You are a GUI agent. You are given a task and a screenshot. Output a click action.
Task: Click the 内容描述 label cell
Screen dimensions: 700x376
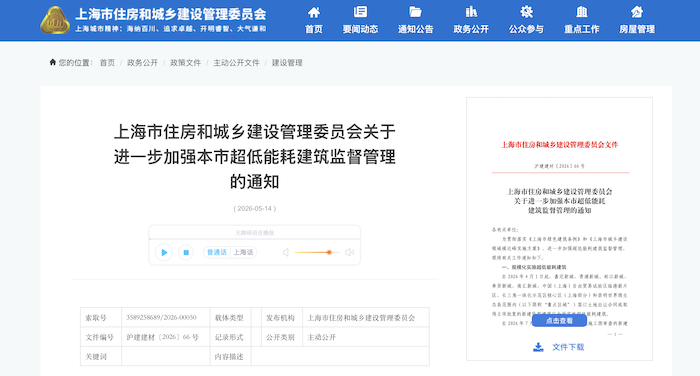coord(229,357)
